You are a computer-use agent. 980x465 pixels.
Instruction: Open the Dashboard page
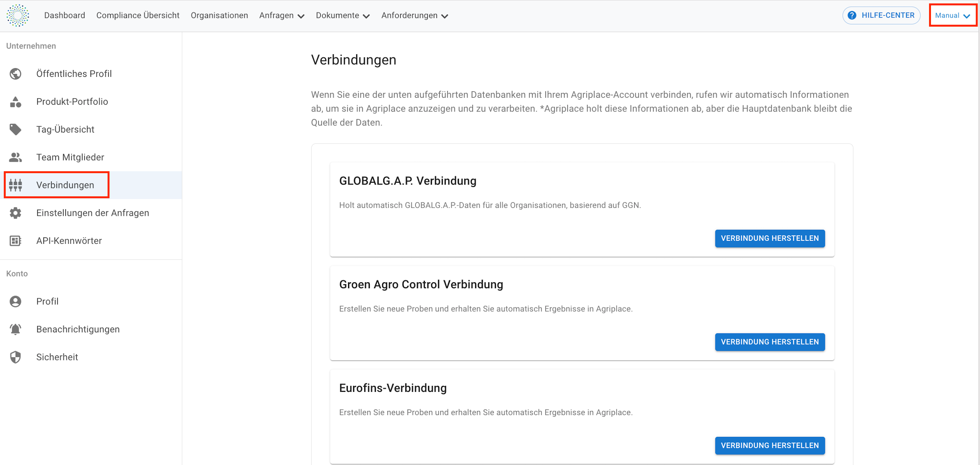tap(65, 16)
